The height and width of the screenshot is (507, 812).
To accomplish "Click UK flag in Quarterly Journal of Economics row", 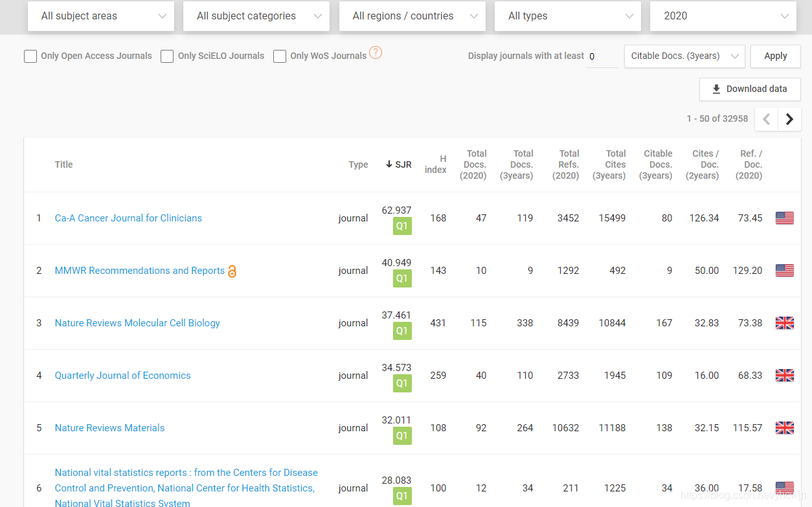I will click(785, 376).
